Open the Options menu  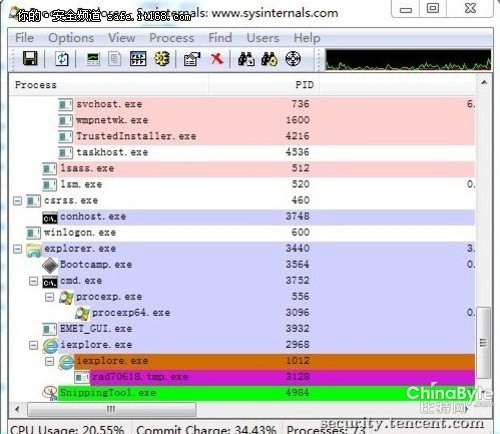[71, 38]
